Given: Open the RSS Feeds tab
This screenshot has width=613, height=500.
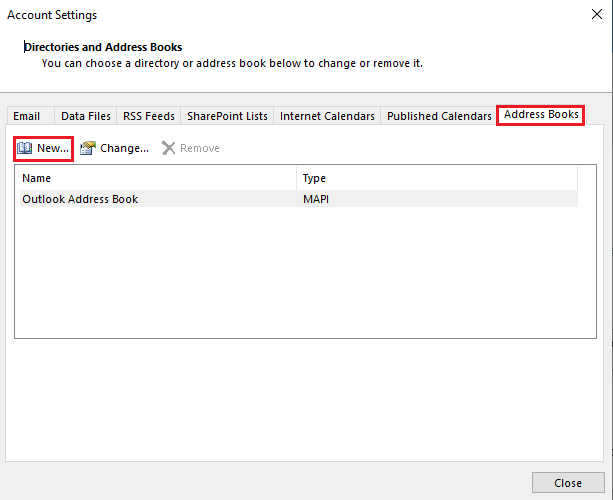Looking at the screenshot, I should [x=149, y=116].
